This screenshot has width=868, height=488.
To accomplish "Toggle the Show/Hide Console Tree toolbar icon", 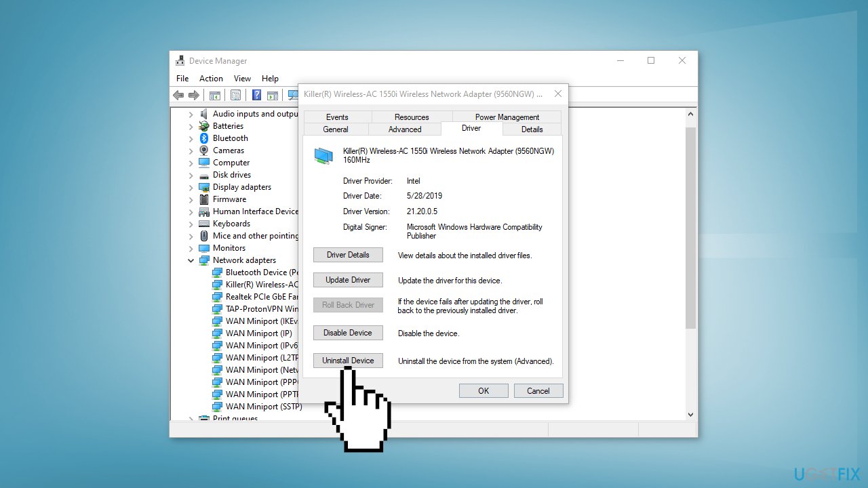I will 214,95.
